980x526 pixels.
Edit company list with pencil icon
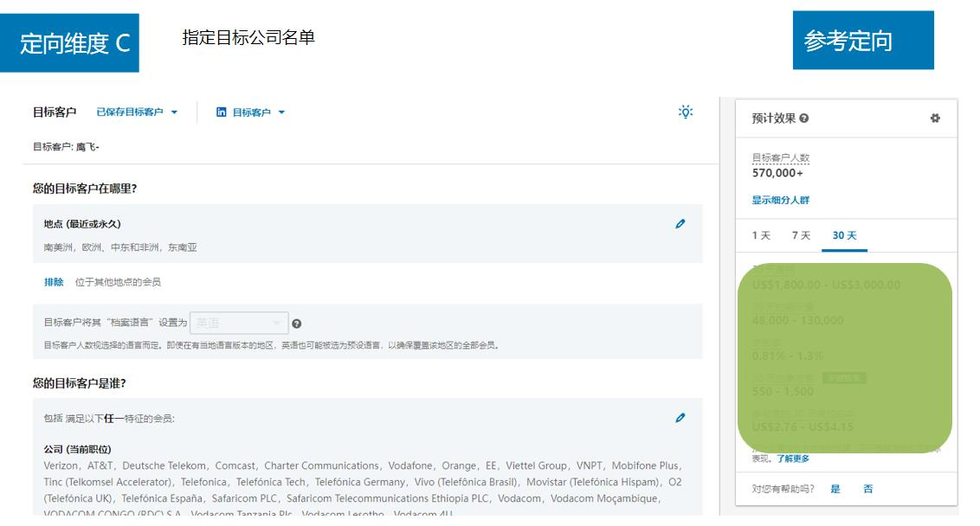click(x=680, y=418)
